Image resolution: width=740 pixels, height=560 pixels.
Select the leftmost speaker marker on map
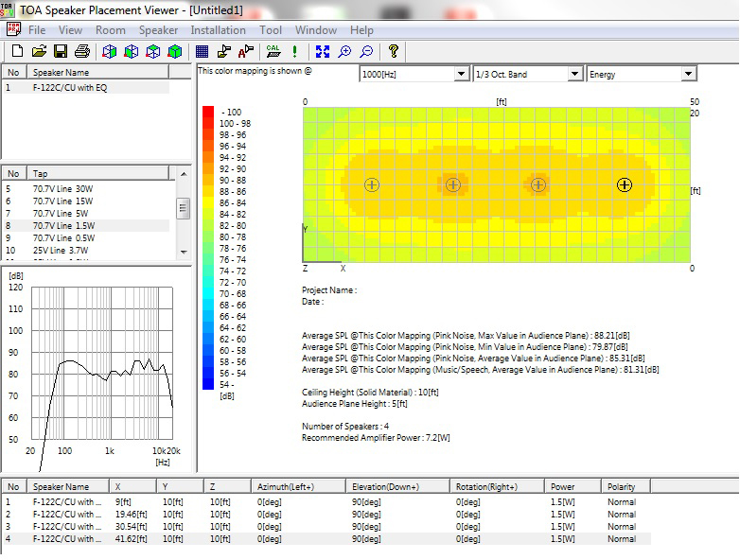click(x=372, y=185)
